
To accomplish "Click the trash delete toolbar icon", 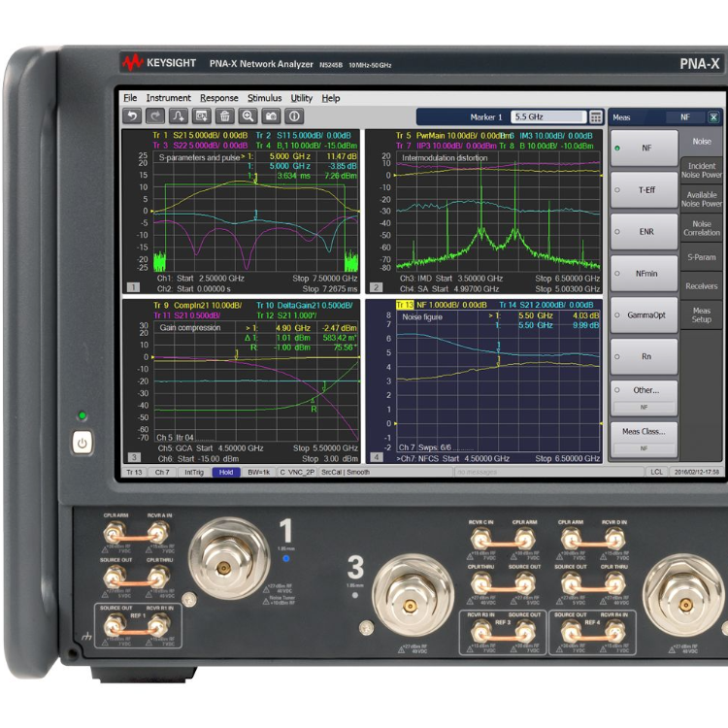I will pos(225,116).
